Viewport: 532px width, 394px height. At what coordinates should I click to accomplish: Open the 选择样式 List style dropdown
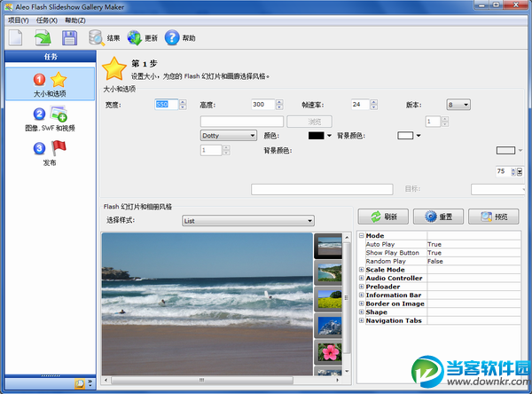click(x=248, y=221)
